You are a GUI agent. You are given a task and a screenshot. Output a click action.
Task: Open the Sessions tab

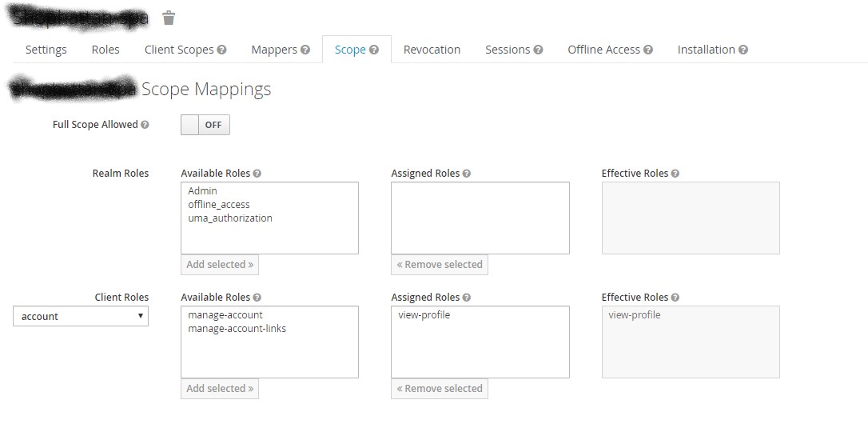[508, 50]
